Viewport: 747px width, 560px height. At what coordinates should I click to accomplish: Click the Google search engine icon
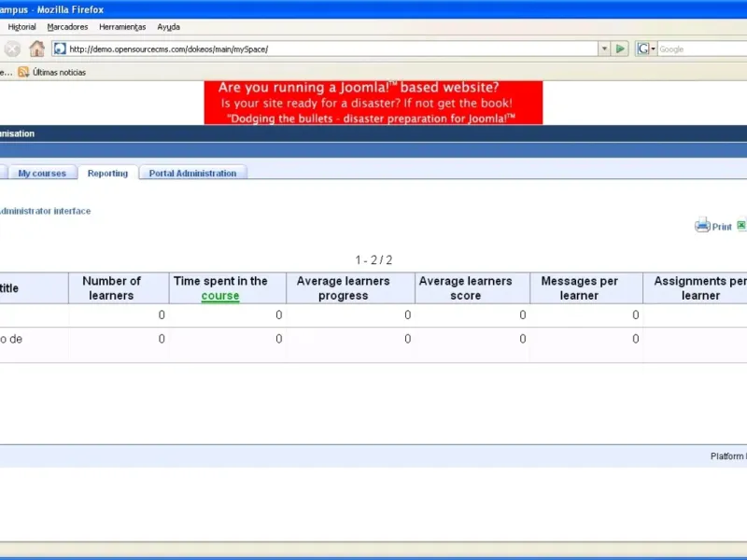[x=643, y=49]
